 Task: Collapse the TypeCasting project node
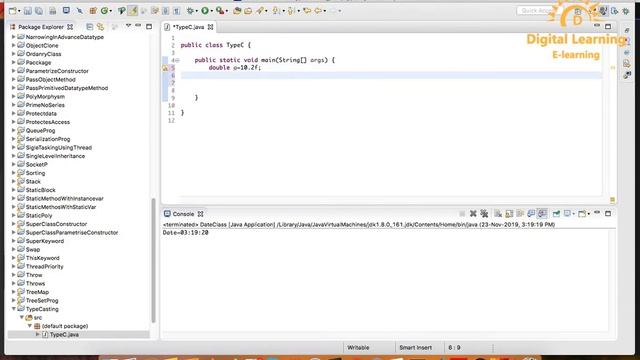(x=14, y=309)
